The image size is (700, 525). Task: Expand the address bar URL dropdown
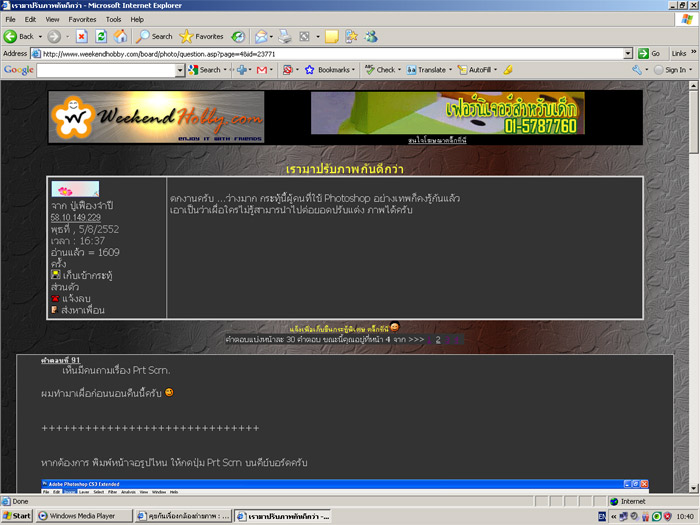point(628,53)
